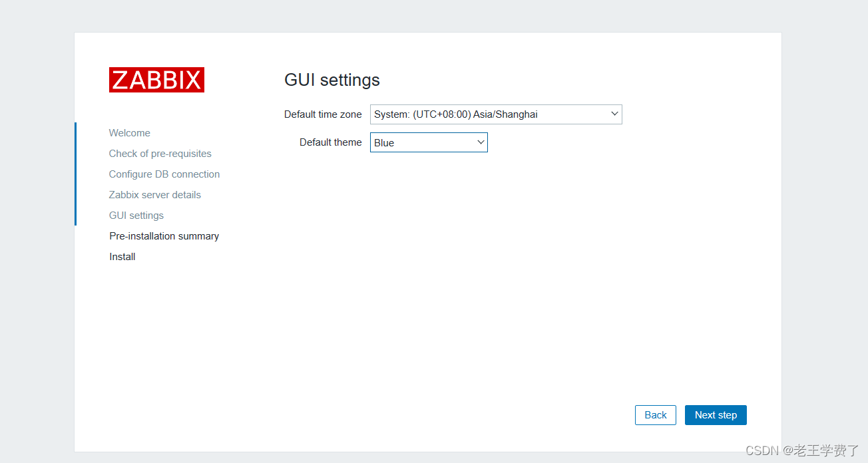Select GUI settings step in sidebar
This screenshot has height=463, width=868.
[136, 216]
